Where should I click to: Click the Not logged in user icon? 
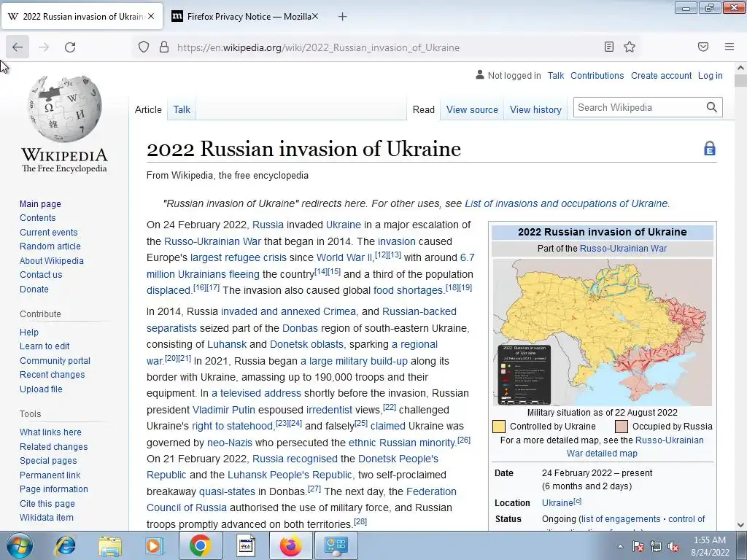click(480, 75)
